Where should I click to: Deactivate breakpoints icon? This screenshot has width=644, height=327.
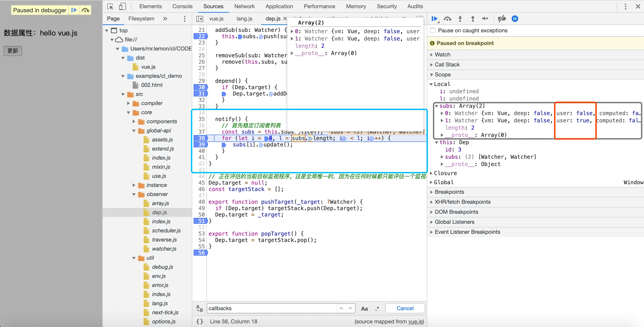click(502, 19)
